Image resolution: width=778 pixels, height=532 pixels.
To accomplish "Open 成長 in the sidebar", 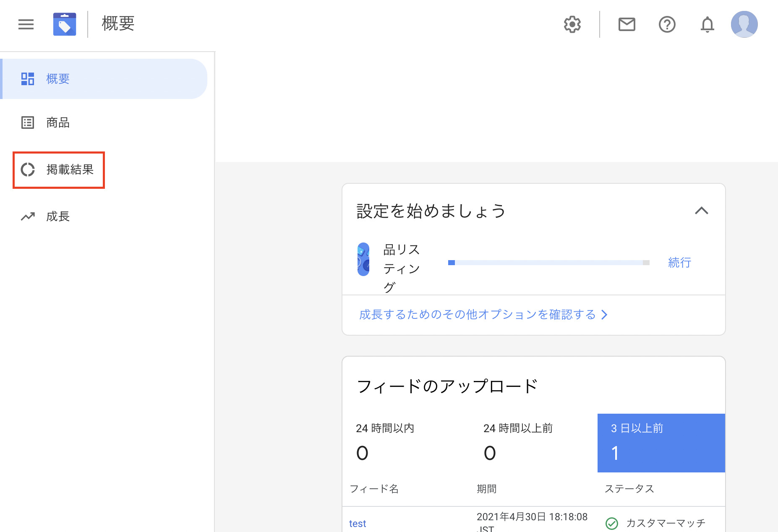I will [x=58, y=216].
